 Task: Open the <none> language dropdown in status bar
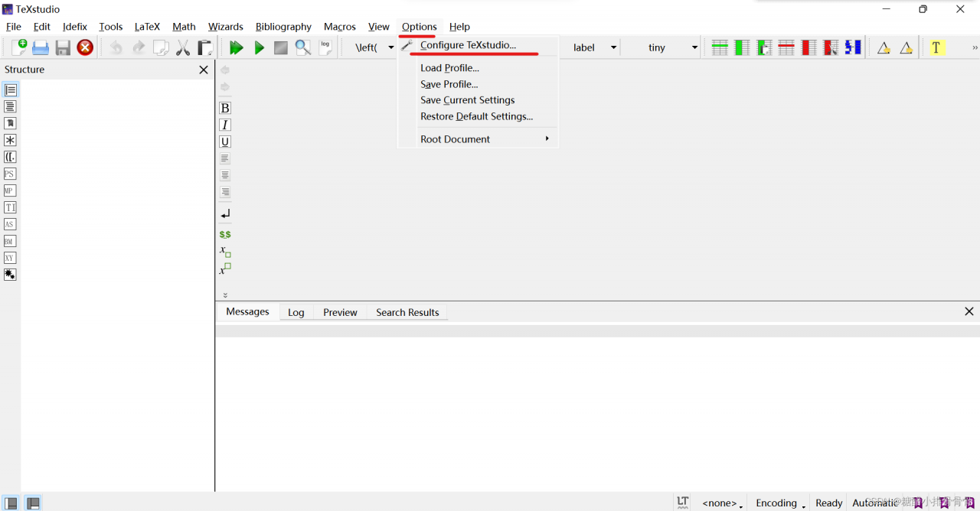(722, 503)
